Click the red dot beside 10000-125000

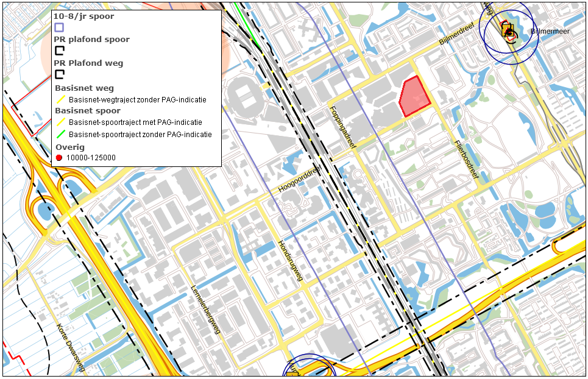(x=59, y=158)
